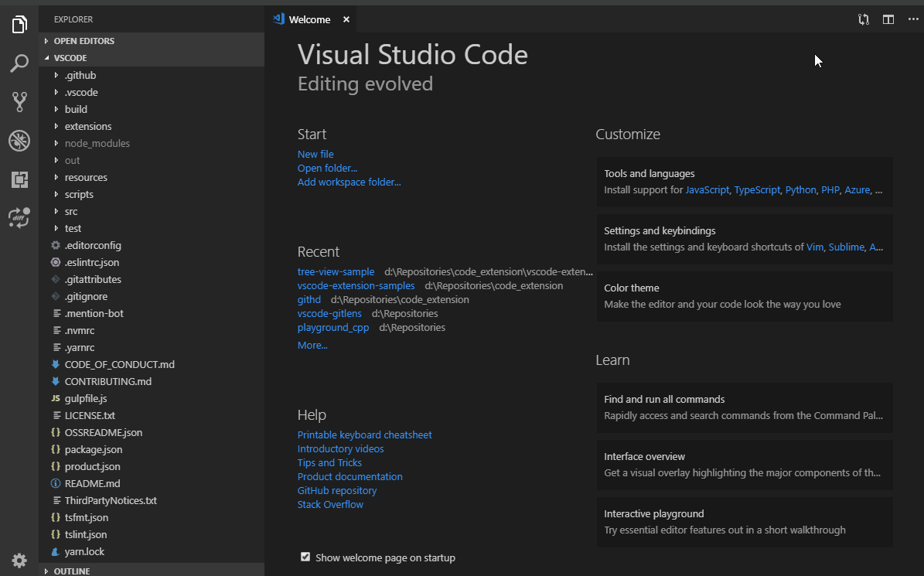
Task: Expand the src folder
Action: pyautogui.click(x=71, y=211)
